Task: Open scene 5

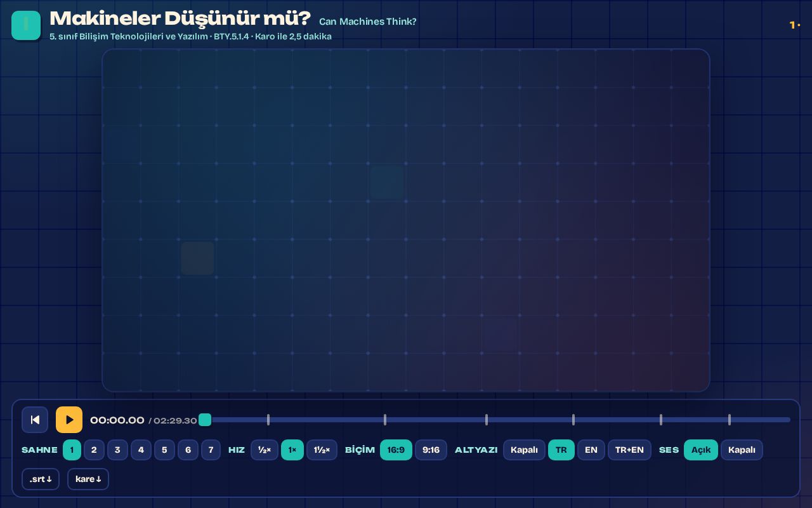Action: click(164, 450)
